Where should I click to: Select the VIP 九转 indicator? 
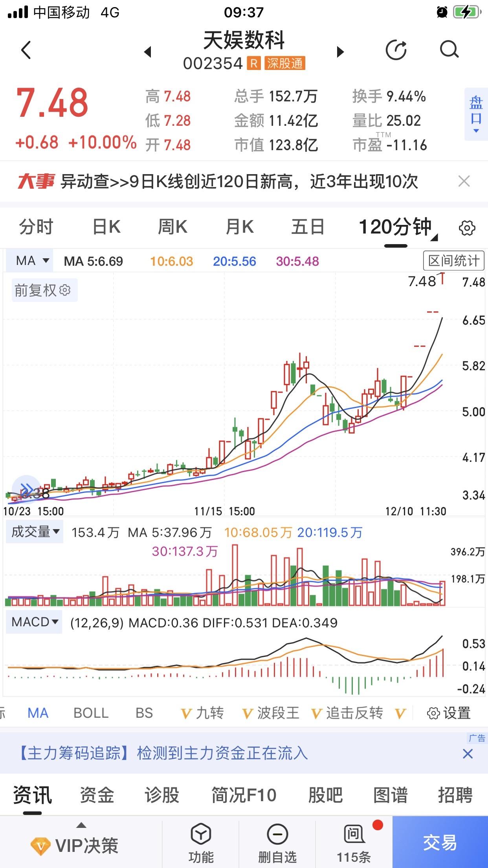click(202, 713)
